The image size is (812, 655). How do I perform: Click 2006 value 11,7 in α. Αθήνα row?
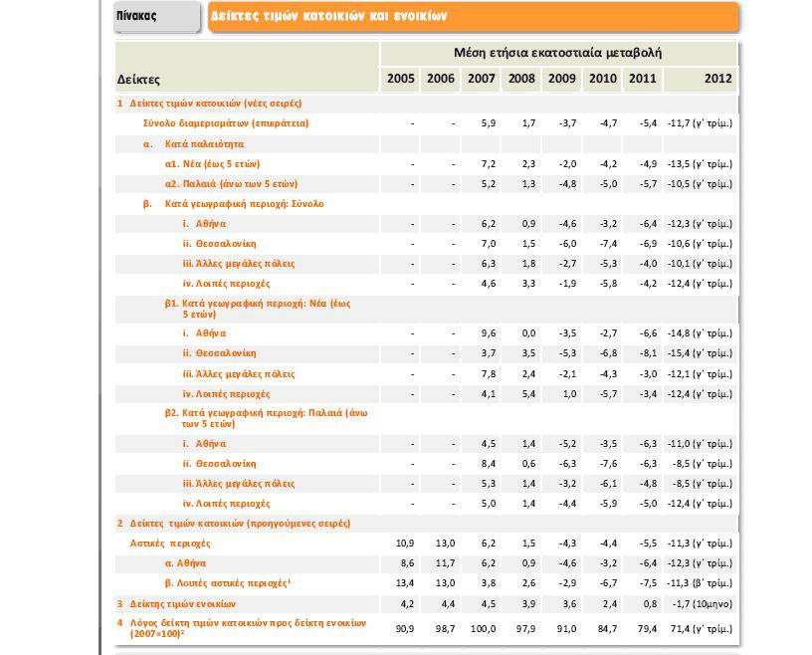pyautogui.click(x=445, y=563)
